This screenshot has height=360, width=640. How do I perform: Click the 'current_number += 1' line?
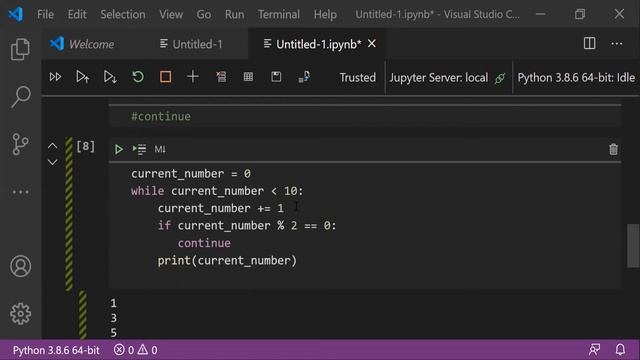coord(220,209)
